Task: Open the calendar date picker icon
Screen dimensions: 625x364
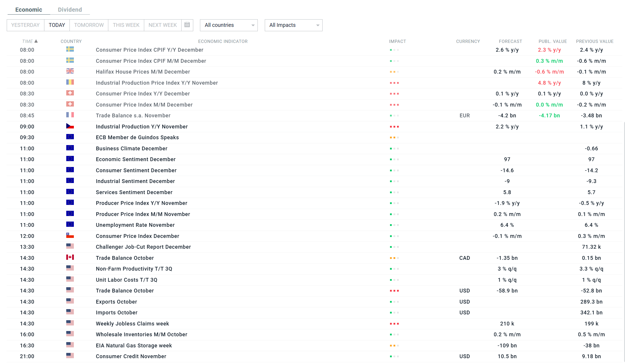Action: [187, 25]
